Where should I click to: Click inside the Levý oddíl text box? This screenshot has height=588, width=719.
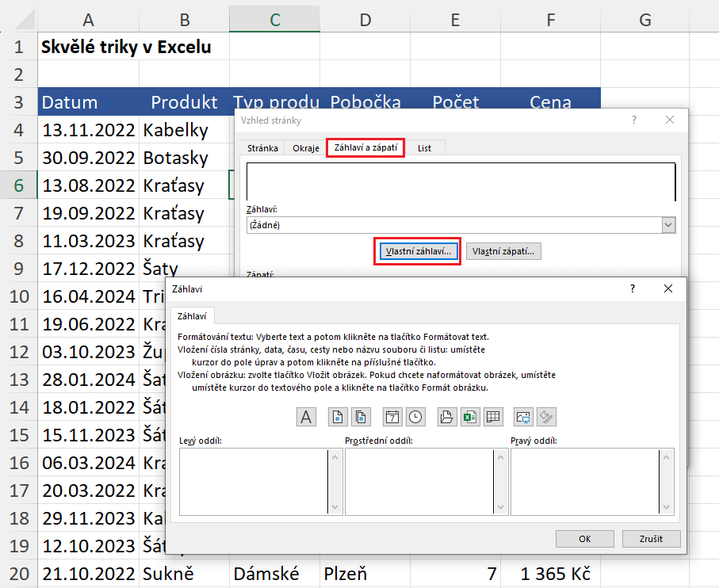[x=253, y=482]
